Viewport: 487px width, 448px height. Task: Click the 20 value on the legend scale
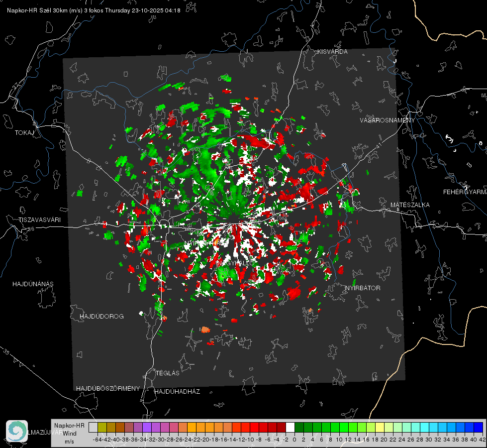(384, 440)
